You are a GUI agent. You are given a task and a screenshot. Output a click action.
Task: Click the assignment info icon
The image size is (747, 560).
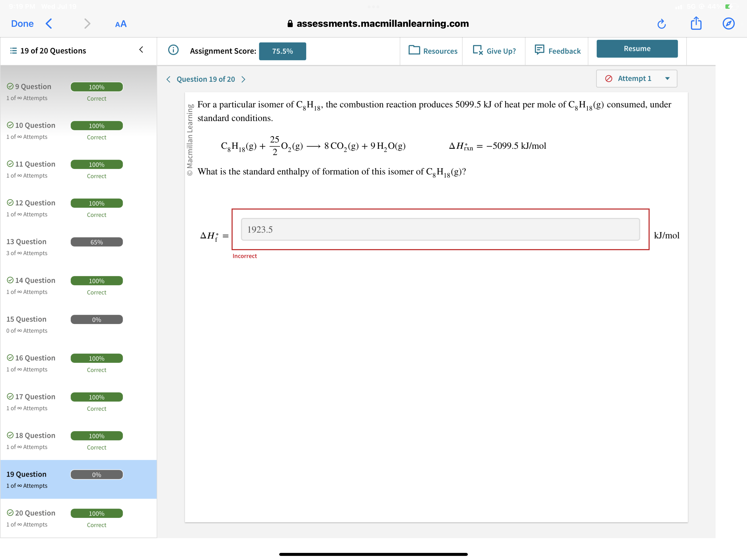pos(173,50)
